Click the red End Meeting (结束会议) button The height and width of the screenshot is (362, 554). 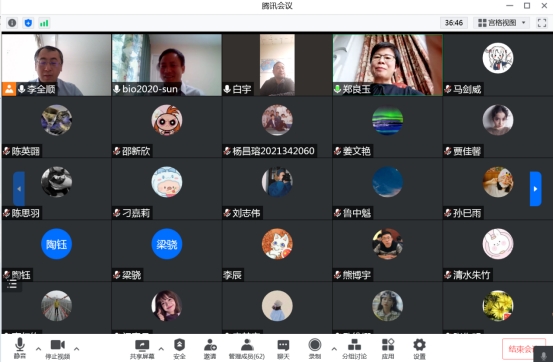point(522,349)
